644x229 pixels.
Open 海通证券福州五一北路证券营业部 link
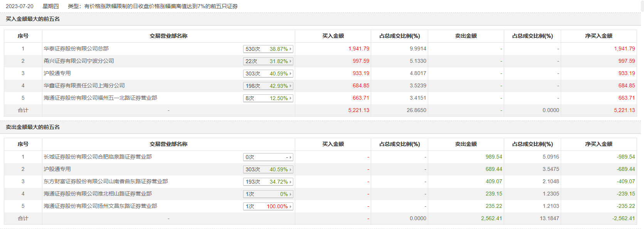coord(100,98)
